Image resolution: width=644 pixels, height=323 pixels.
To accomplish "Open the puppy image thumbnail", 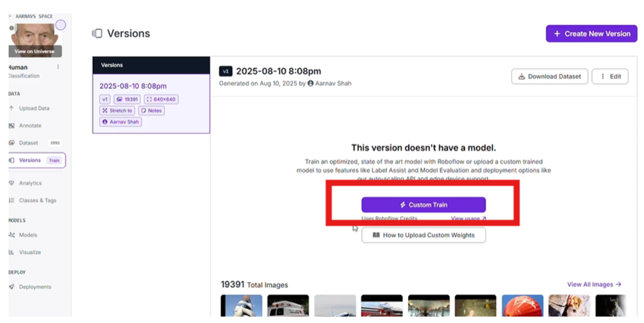I will pyautogui.click(x=569, y=305).
